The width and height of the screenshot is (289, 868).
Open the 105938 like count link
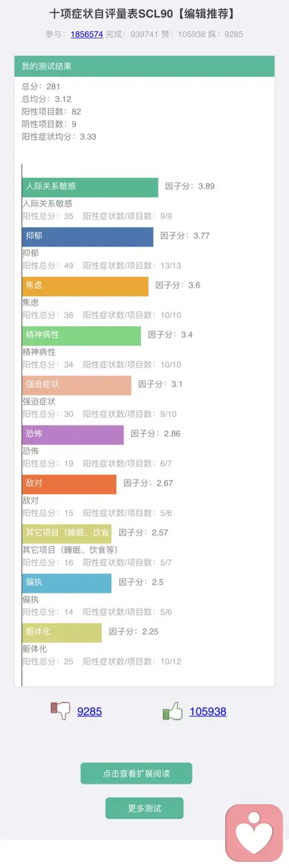pos(208,712)
